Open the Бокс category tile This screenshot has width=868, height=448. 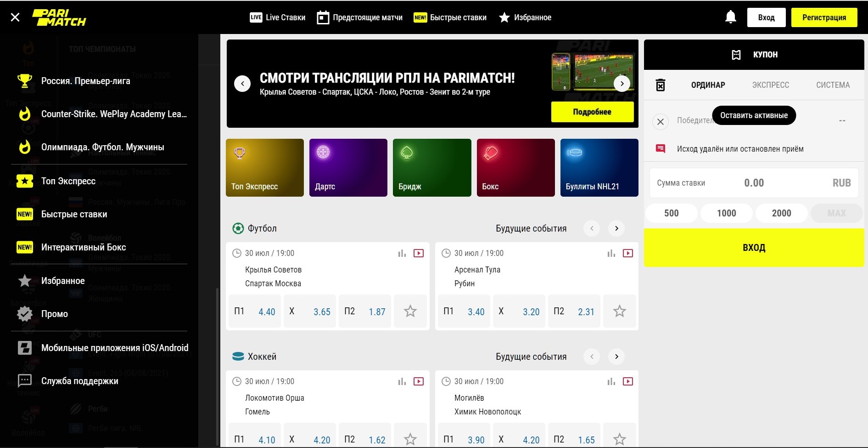pyautogui.click(x=516, y=168)
